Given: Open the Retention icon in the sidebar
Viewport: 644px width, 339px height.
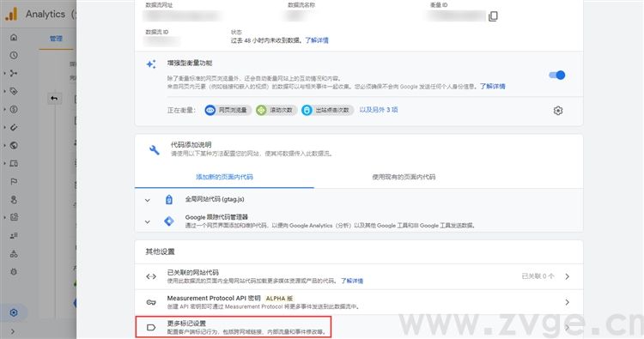Looking at the screenshot, I should (14, 127).
